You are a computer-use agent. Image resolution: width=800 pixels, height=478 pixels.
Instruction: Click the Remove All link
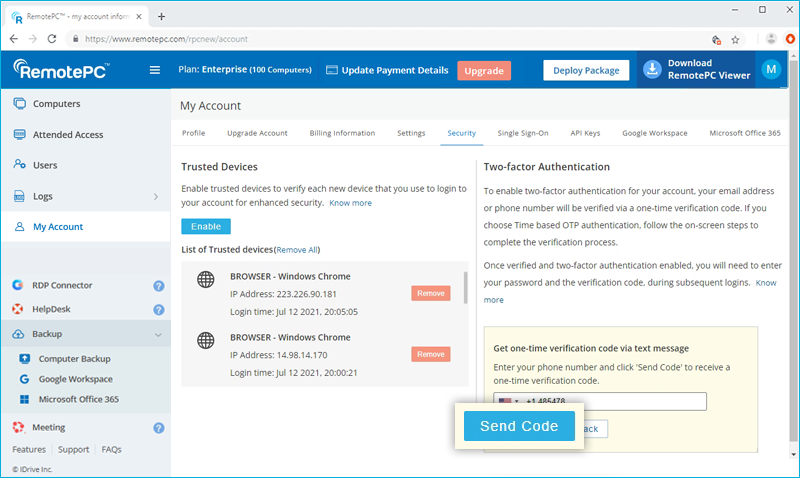pyautogui.click(x=297, y=249)
